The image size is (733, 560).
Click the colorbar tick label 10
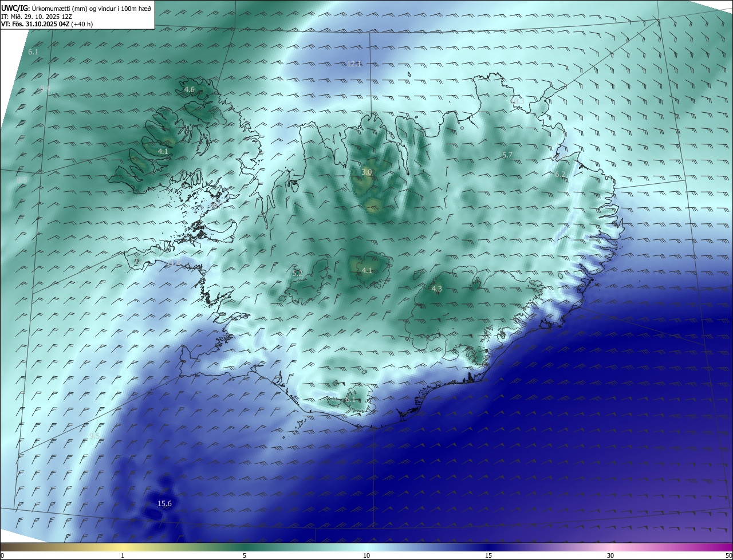[x=366, y=556]
